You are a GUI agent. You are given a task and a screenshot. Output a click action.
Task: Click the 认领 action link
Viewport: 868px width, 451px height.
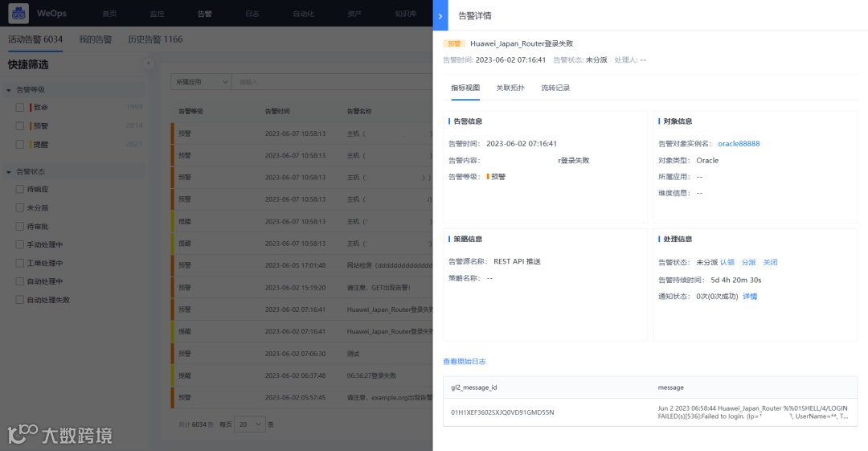point(727,262)
